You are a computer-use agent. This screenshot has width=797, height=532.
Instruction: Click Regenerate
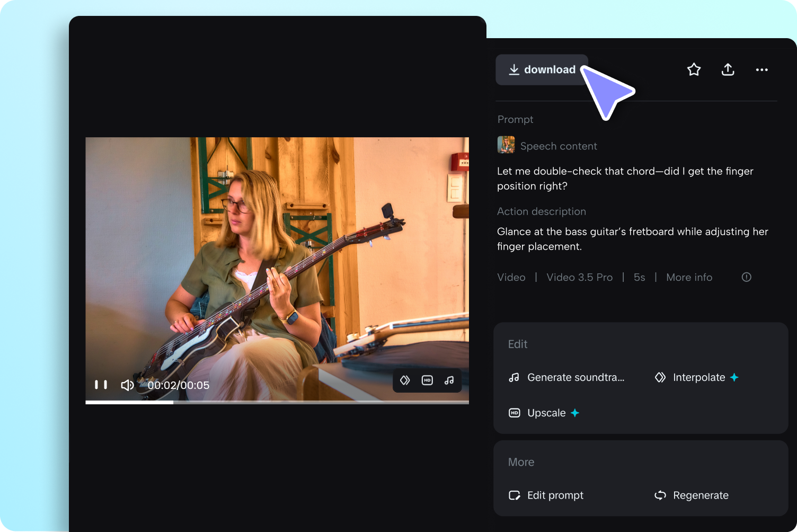pyautogui.click(x=692, y=495)
